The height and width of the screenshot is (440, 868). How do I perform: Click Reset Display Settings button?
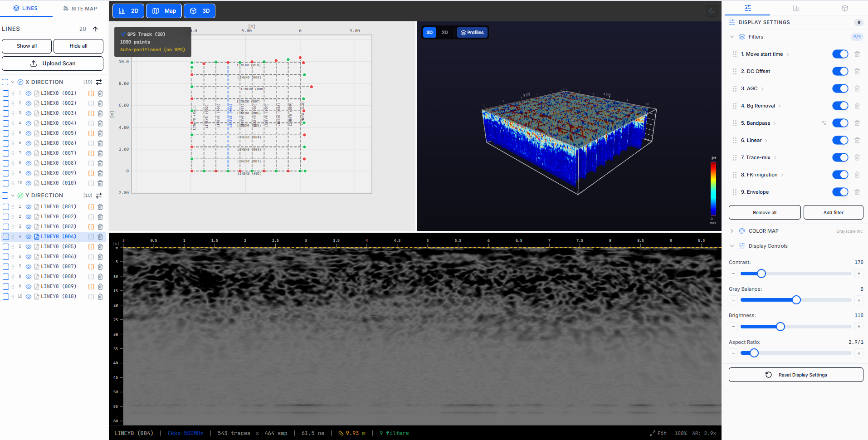[796, 375]
